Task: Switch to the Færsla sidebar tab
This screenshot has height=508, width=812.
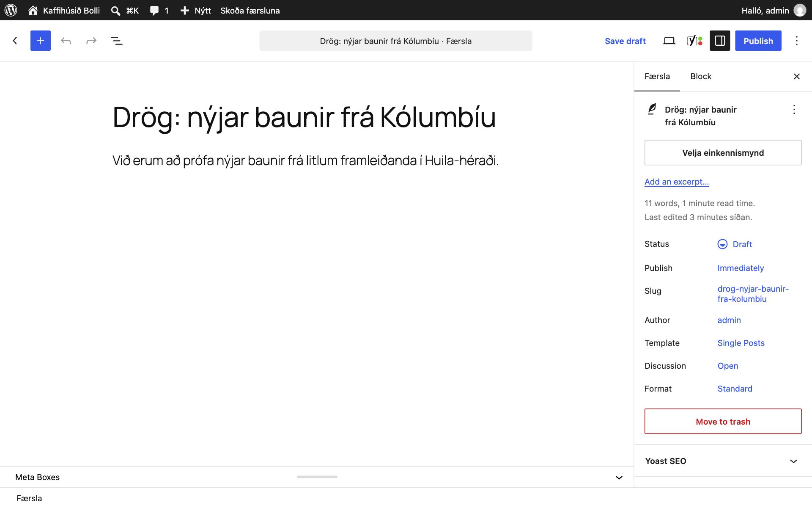Action: 657,76
